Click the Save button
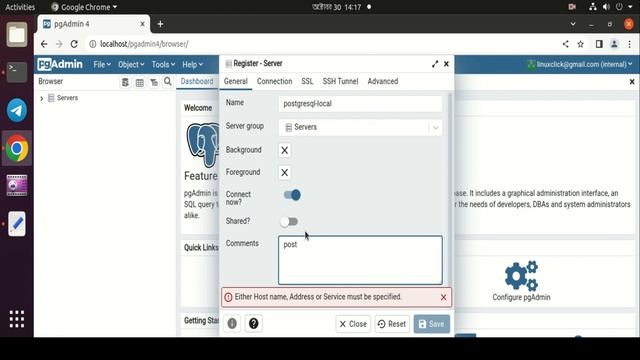 pos(431,324)
